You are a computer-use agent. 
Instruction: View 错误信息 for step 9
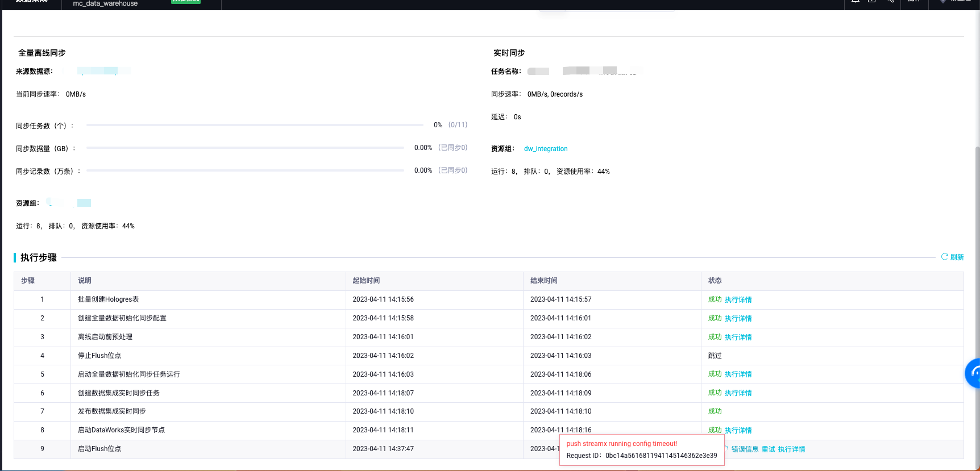click(745, 449)
